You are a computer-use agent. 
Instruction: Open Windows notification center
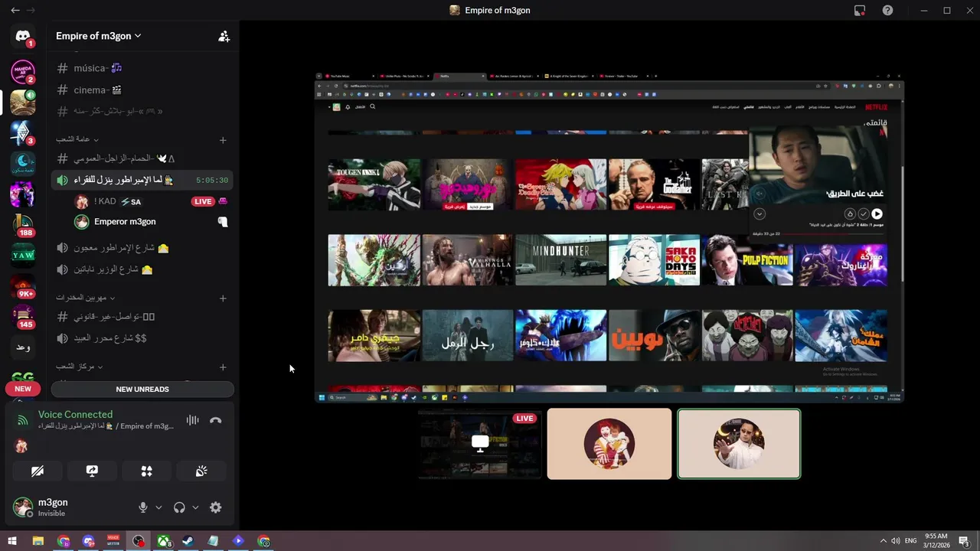tap(964, 541)
